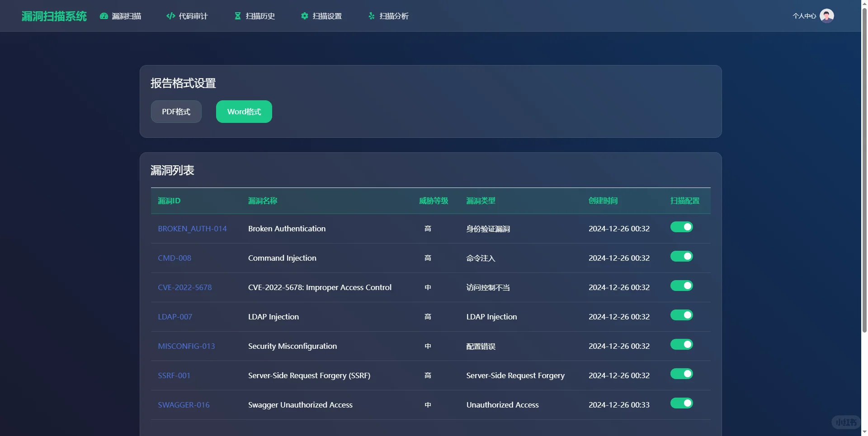Click the 'Unauthorized Access' type cell
This screenshot has height=436, width=868.
pos(503,405)
